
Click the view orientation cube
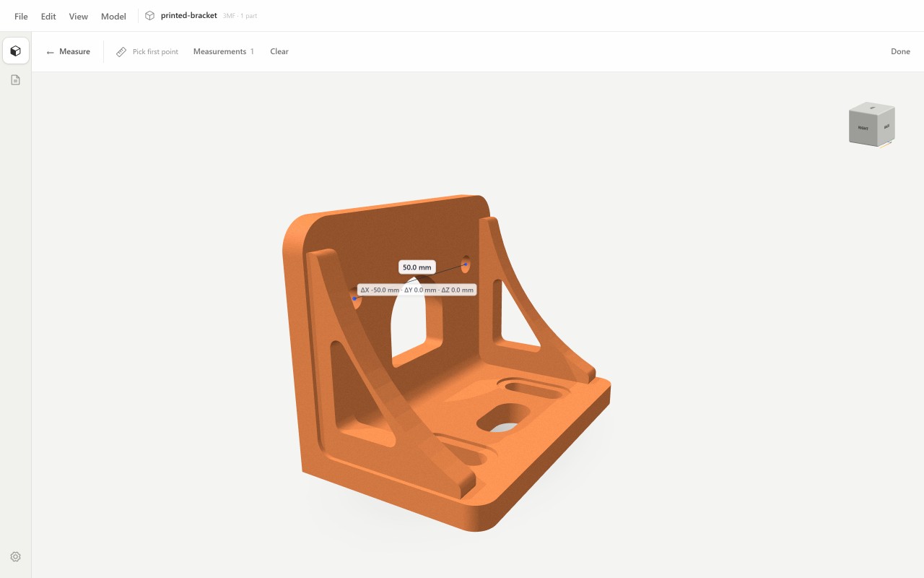point(872,124)
